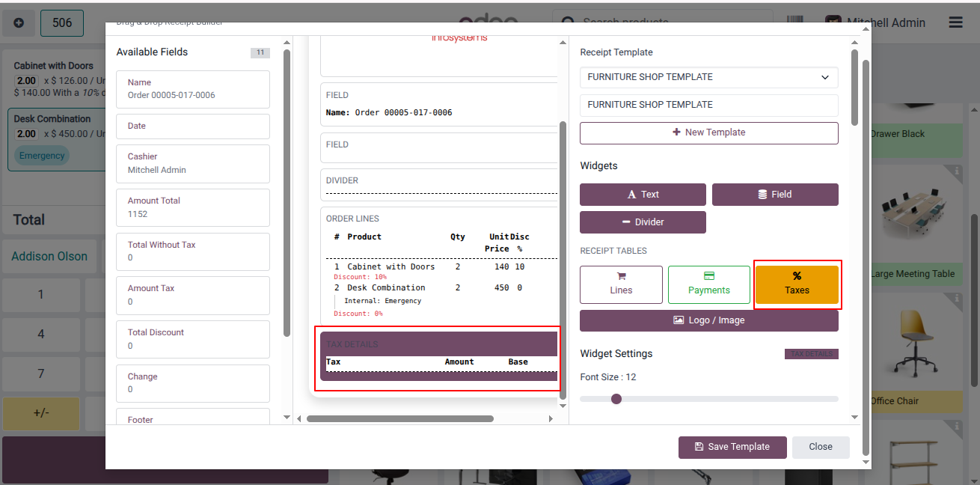980x485 pixels.
Task: Click the Available Fields scroll-up arrow
Action: (287, 44)
